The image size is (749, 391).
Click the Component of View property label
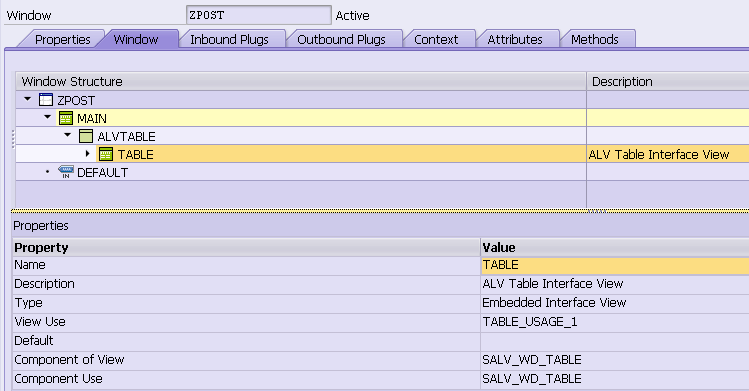[69, 359]
